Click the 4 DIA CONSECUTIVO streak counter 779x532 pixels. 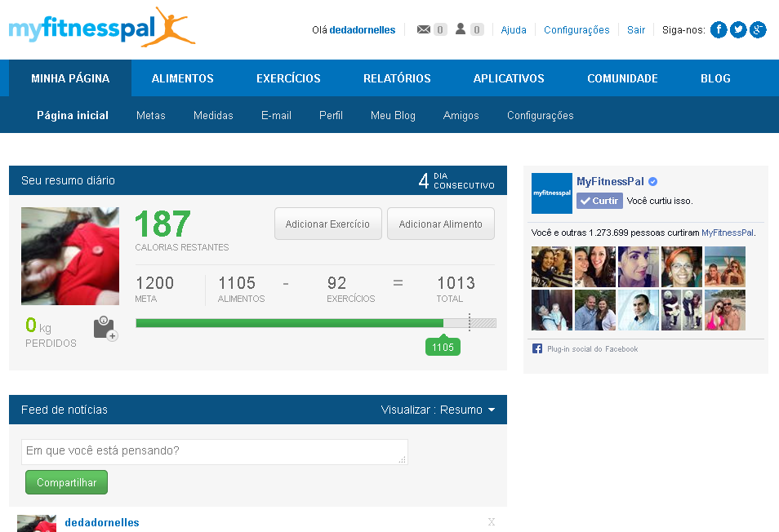(456, 180)
